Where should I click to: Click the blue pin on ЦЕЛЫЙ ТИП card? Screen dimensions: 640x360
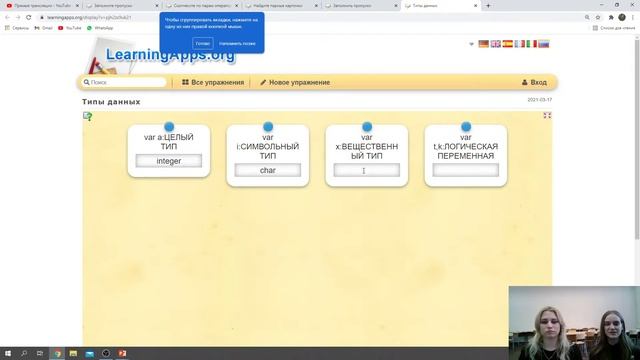click(x=169, y=127)
